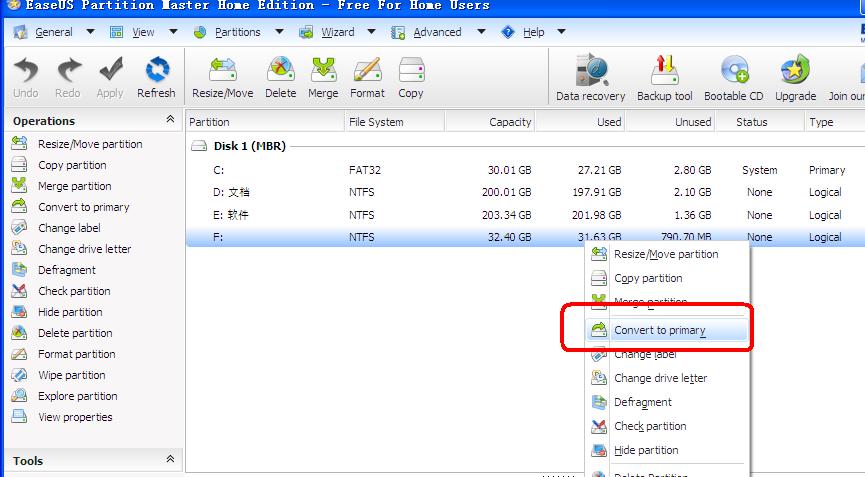Click Convert to primary icon in Operations panel

click(19, 206)
